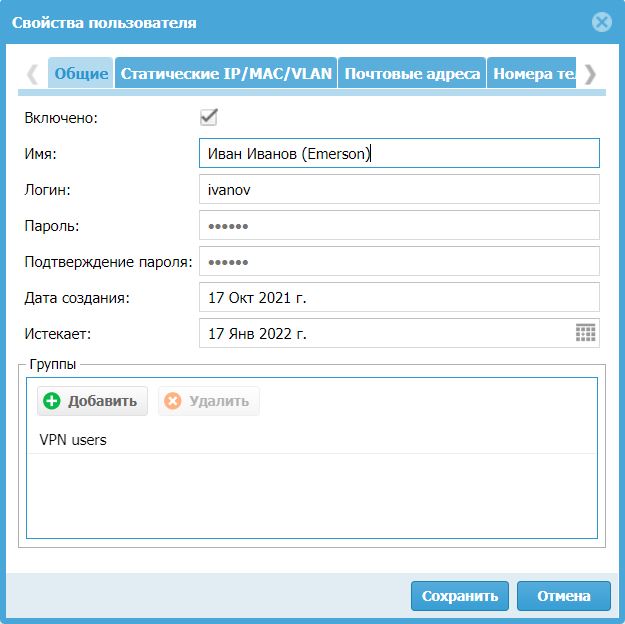Screen dimensions: 625x624
Task: Open the Номера телефонов tab
Action: [532, 73]
